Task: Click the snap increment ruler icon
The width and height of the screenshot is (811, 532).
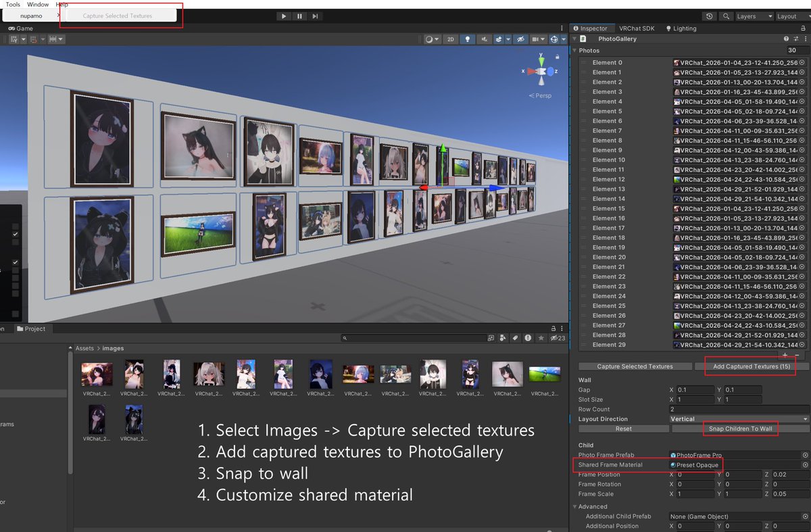Action: [x=55, y=39]
